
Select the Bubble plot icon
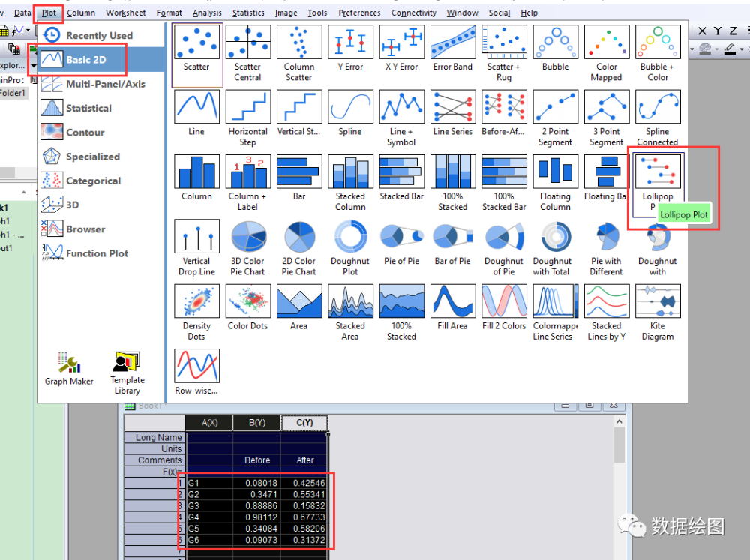(555, 42)
